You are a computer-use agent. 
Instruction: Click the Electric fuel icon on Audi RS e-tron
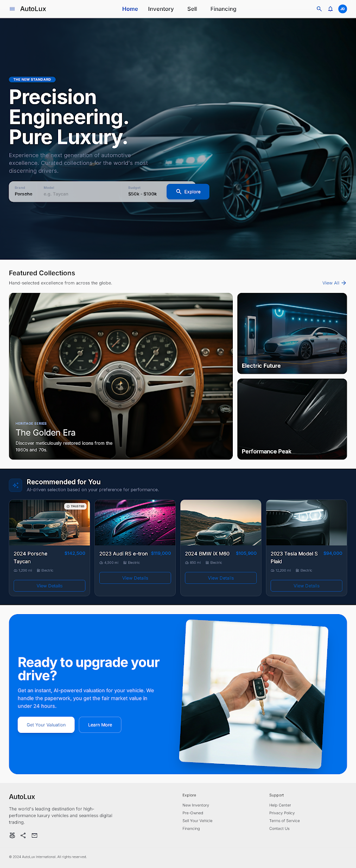point(126,563)
